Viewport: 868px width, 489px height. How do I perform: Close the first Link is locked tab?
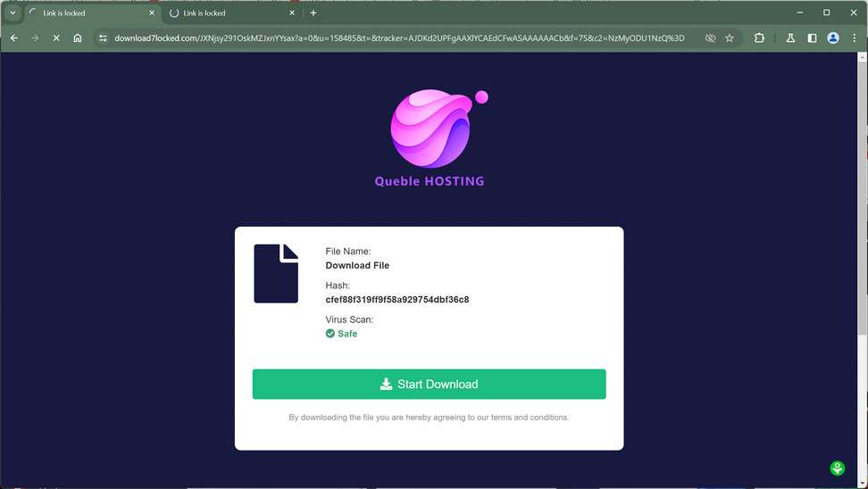[x=152, y=12]
